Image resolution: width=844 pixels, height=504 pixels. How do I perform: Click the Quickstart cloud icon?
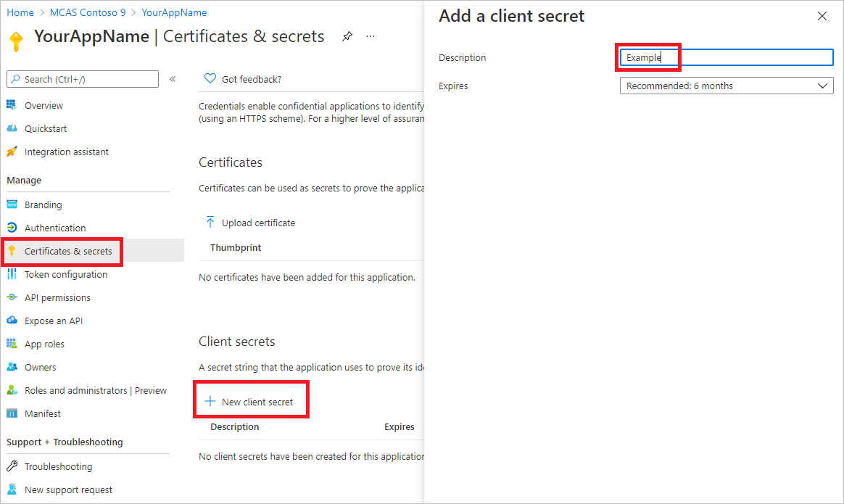pos(12,128)
